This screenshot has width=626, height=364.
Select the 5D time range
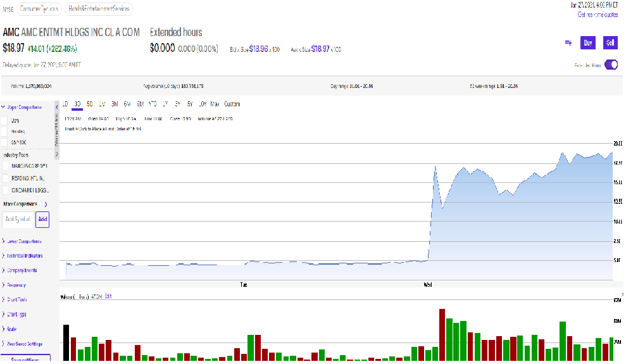(90, 104)
